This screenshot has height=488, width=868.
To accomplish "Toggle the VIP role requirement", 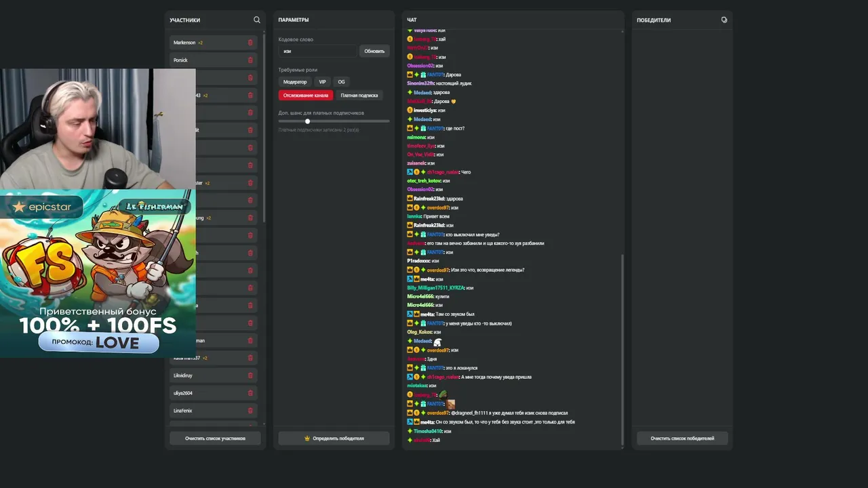I will pyautogui.click(x=323, y=82).
